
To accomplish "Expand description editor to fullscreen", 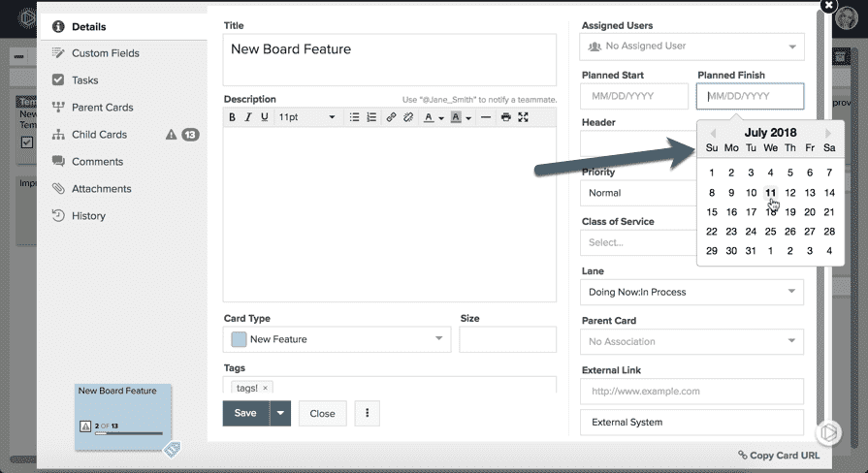I will pos(524,117).
